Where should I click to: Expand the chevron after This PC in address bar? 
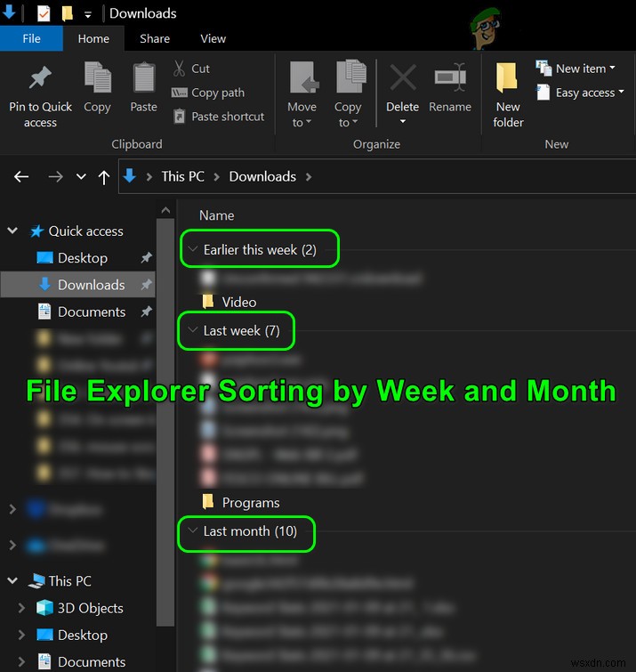pos(217,176)
